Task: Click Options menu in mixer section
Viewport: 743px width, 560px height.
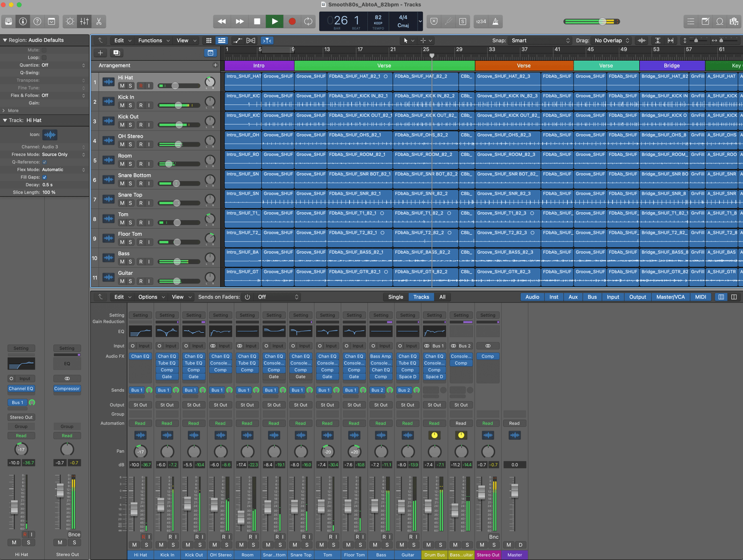Action: click(x=147, y=297)
